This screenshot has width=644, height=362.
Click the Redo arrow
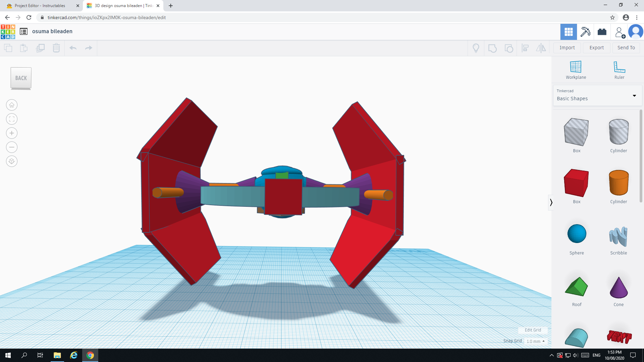coord(89,48)
